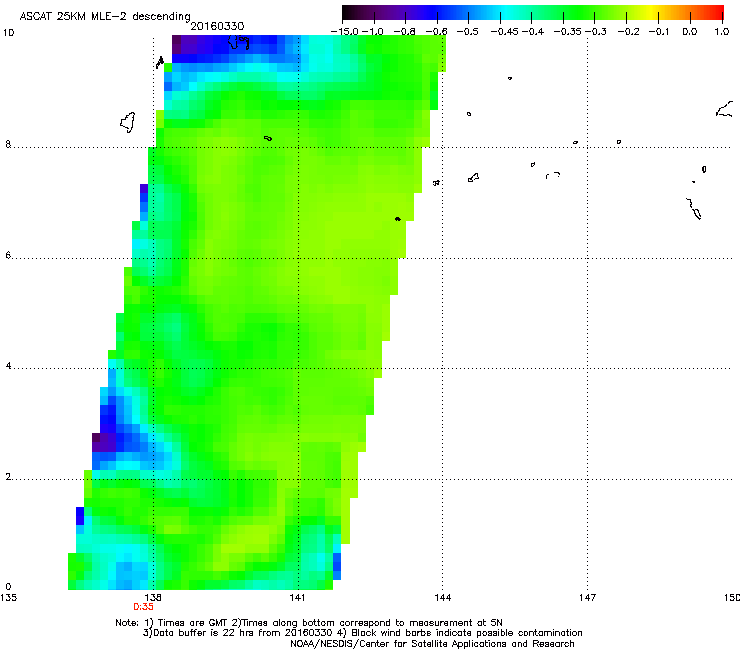This screenshot has width=740, height=650.
Task: Click the -0.5 color scale label
Action: tap(468, 32)
